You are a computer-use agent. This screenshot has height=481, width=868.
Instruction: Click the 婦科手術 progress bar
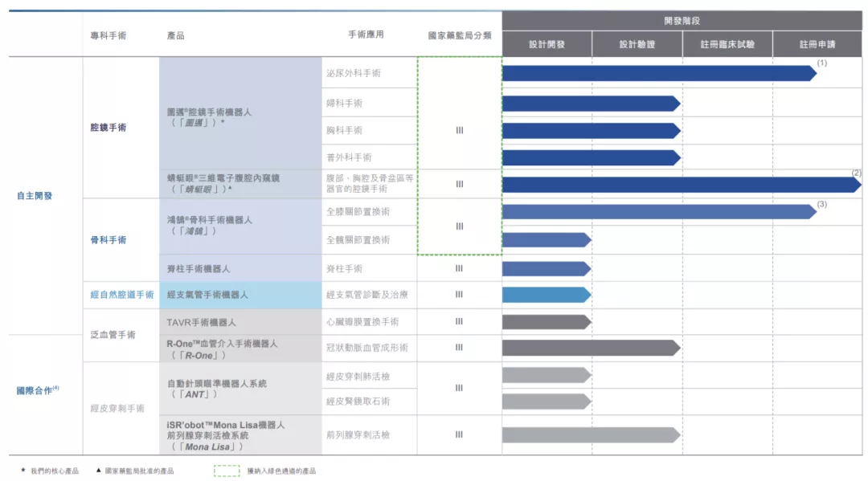[590, 104]
